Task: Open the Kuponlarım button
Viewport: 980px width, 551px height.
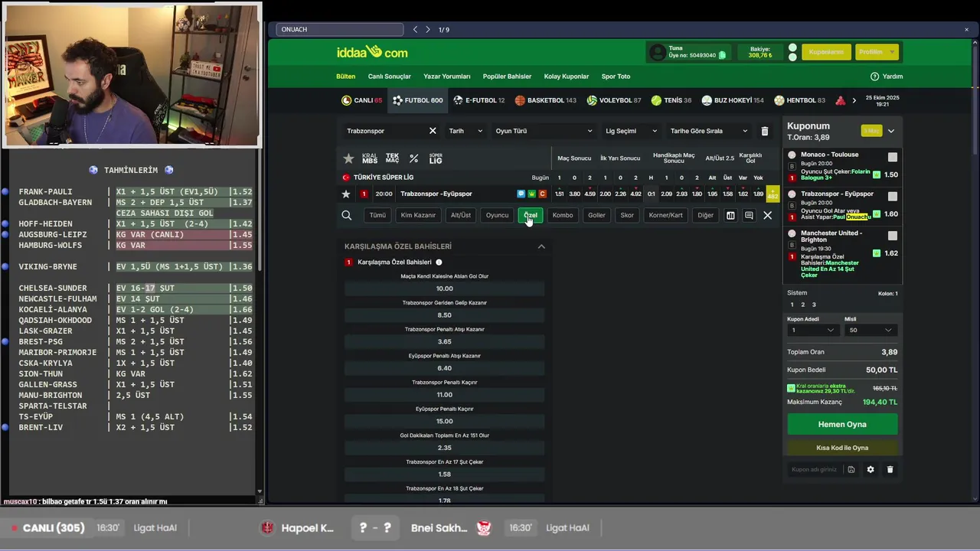Action: [x=826, y=52]
